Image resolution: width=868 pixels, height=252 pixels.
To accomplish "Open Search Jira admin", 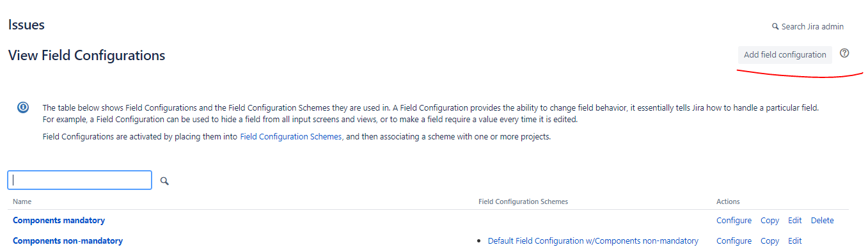I will [808, 27].
